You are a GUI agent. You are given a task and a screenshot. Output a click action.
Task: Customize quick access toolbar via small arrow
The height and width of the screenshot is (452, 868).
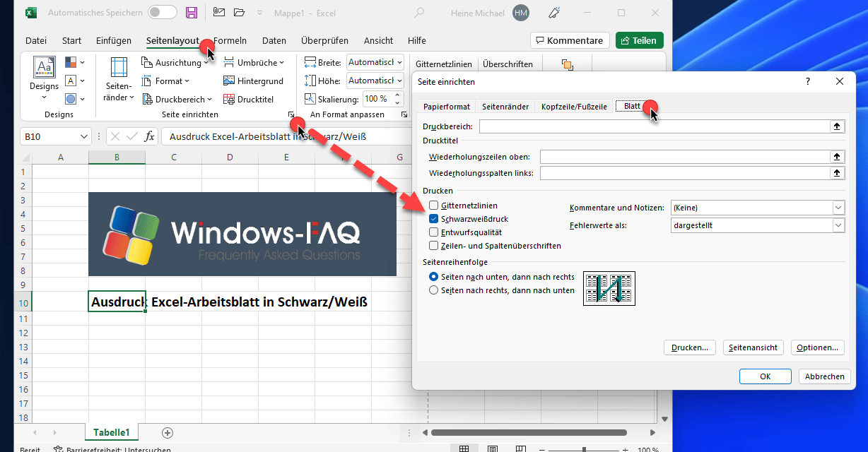[258, 13]
